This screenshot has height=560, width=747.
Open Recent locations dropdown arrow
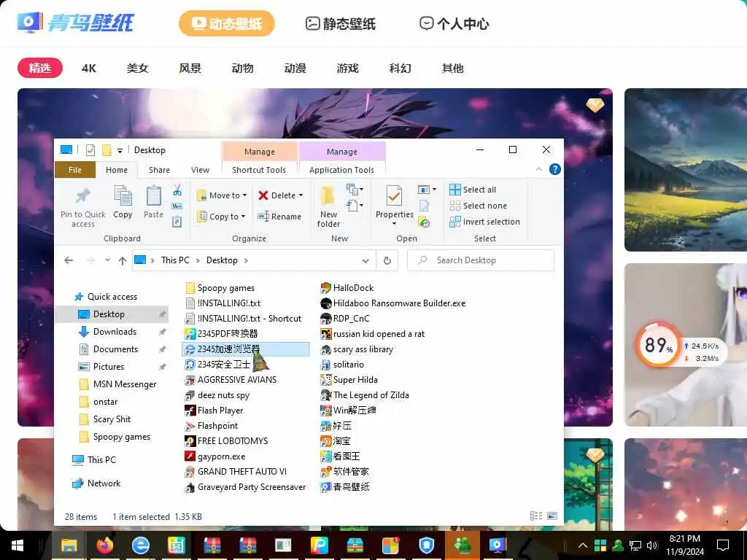tap(108, 260)
